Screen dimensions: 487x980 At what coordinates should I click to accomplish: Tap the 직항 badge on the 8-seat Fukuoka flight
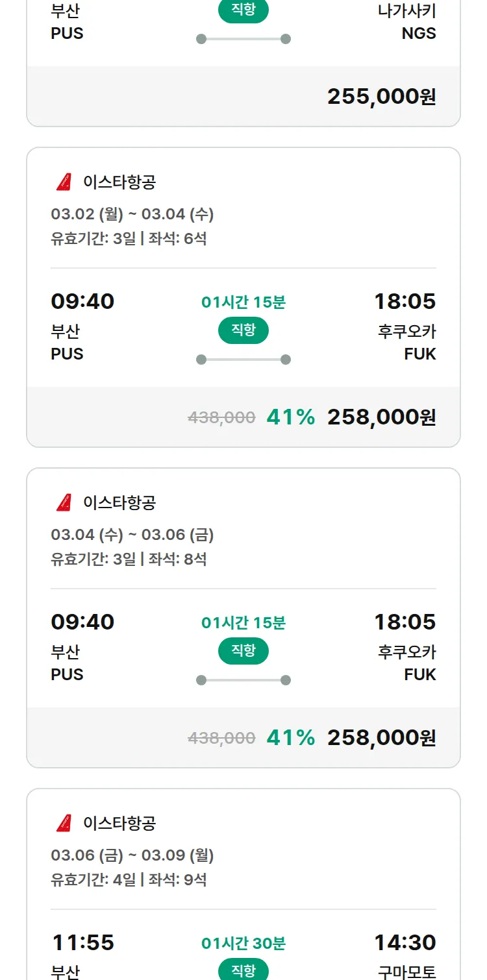tap(243, 651)
